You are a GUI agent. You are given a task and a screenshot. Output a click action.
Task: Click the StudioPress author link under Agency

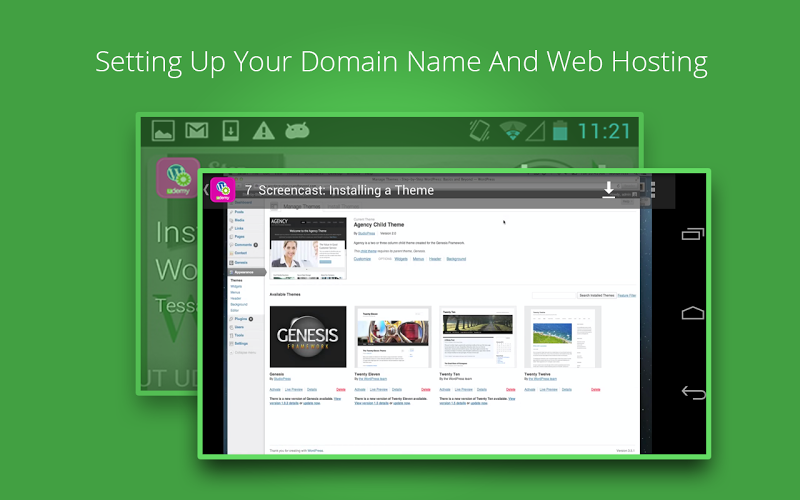coord(366,233)
